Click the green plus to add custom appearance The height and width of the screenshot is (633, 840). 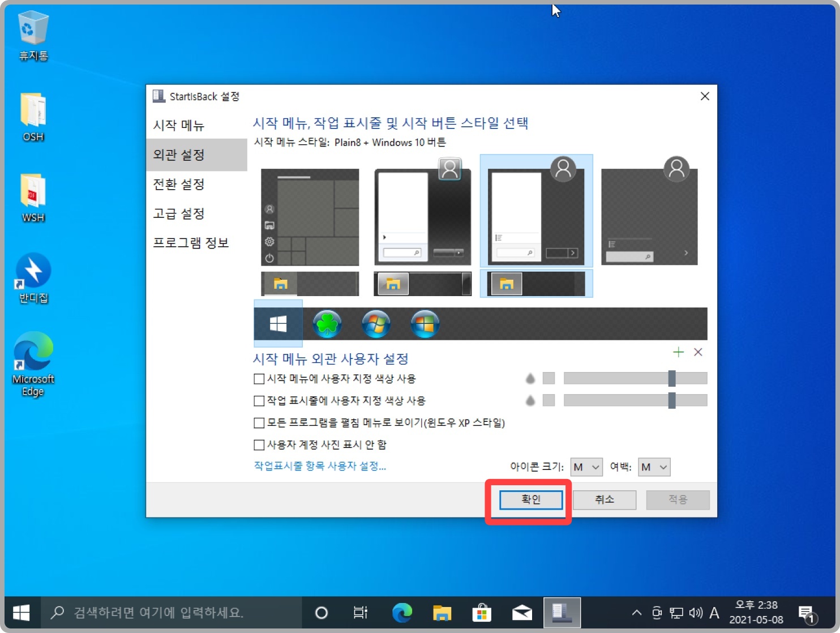pos(678,352)
